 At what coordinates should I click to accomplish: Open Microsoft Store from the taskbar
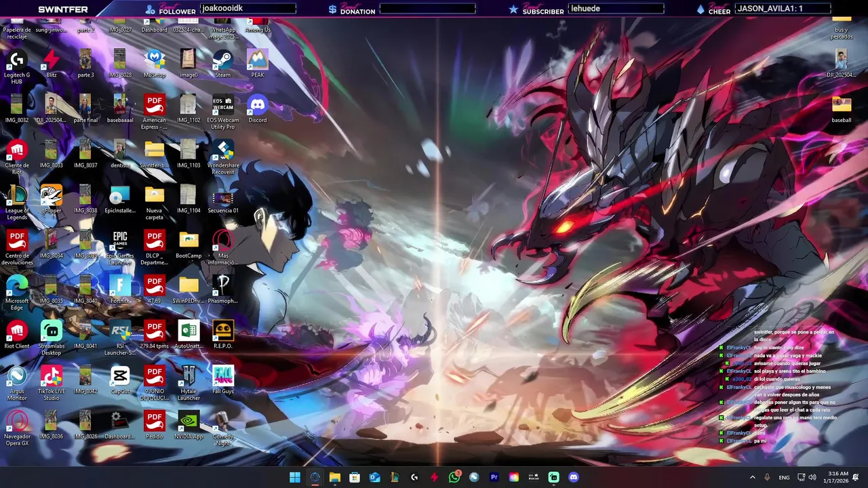tap(355, 477)
